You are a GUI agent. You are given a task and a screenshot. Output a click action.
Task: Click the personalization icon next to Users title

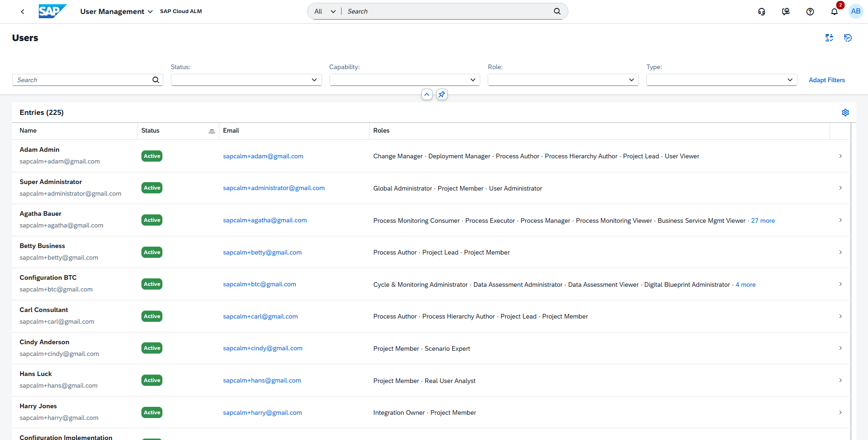829,38
